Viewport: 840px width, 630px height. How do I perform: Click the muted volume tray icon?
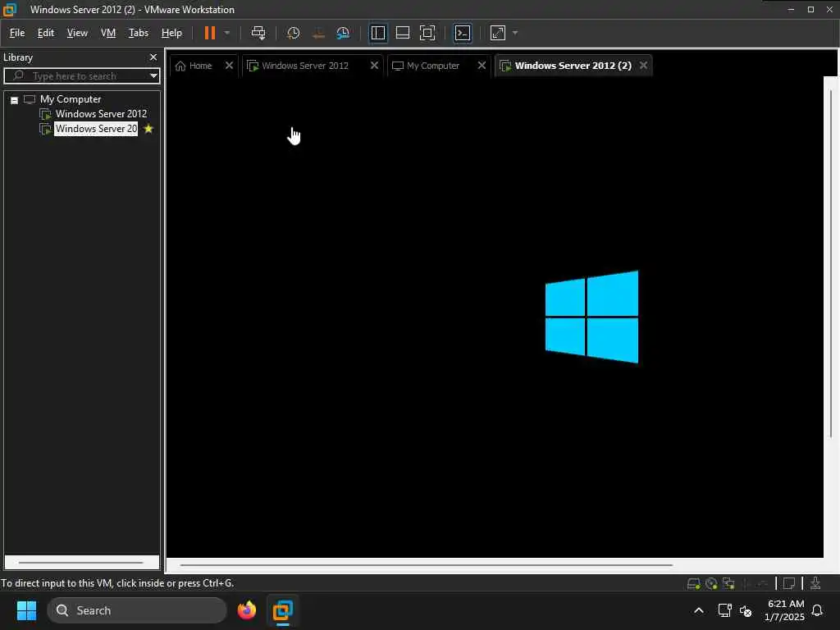click(745, 610)
